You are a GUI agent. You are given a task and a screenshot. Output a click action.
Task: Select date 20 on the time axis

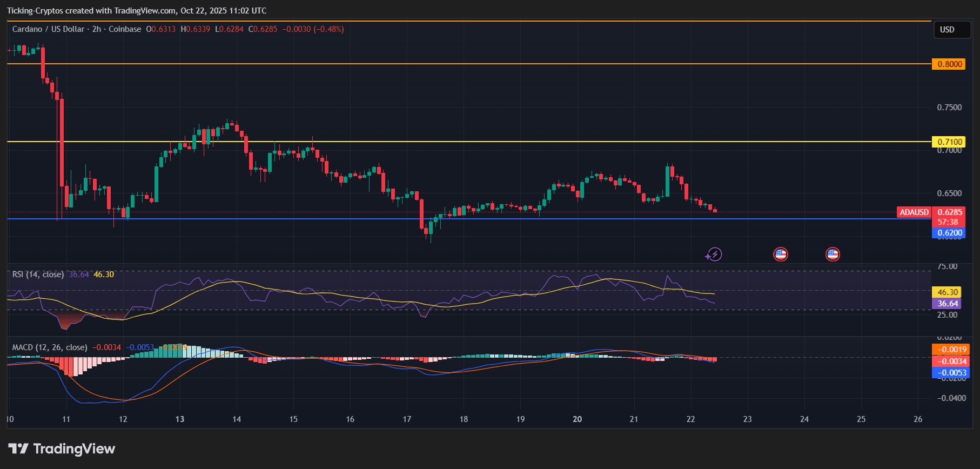577,419
